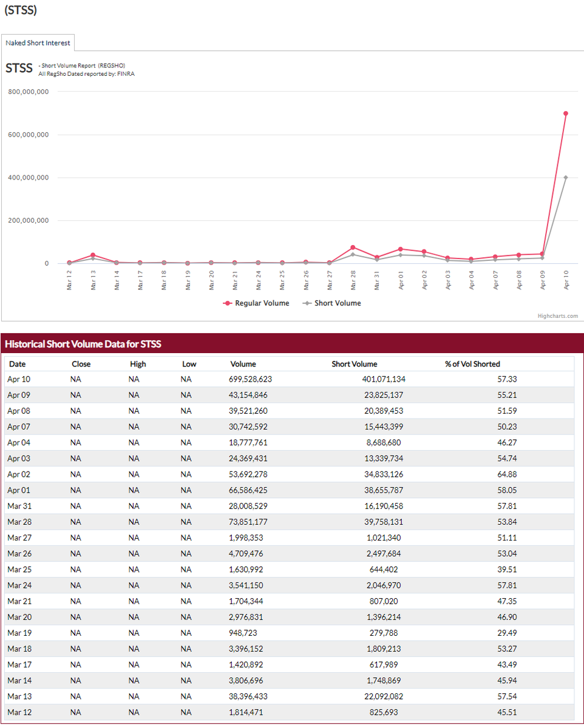Click short volume value 2,497,684
584x728 pixels.
(384, 553)
